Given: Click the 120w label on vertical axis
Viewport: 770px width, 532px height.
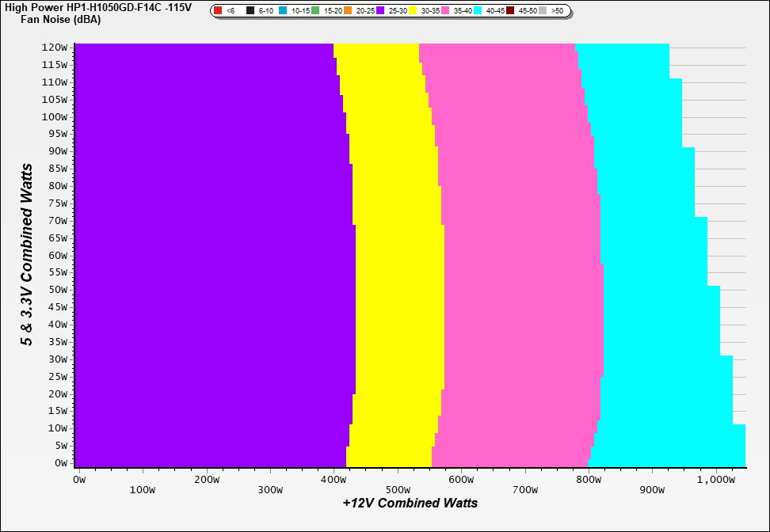Looking at the screenshot, I should 55,47.
